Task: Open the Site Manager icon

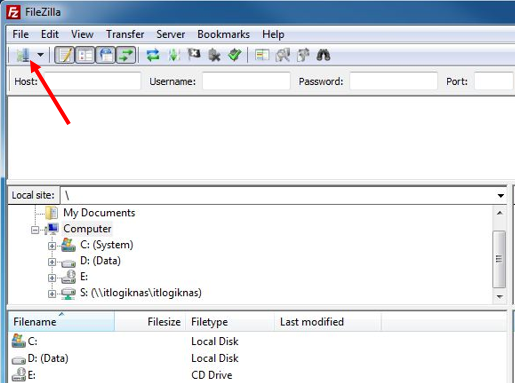Action: click(x=23, y=55)
